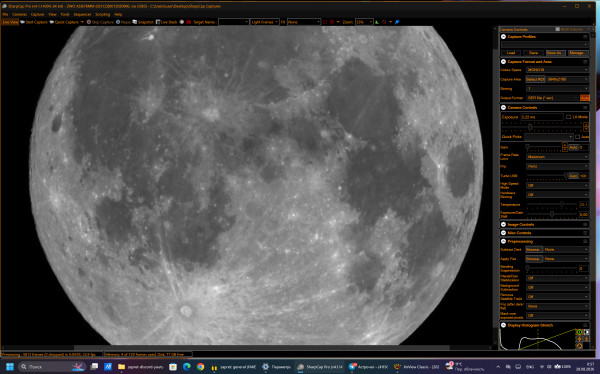Take a Snapshot from the toolbar
Viewport: 600px width, 374px height.
tap(143, 22)
